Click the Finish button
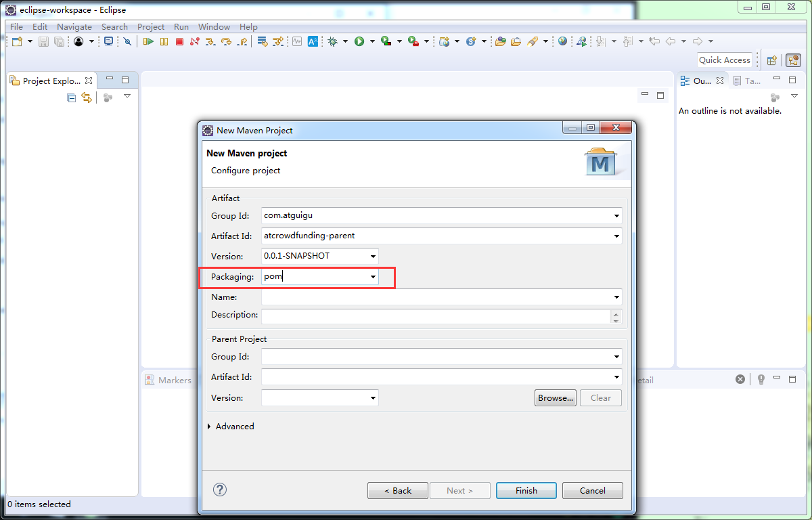 click(526, 490)
